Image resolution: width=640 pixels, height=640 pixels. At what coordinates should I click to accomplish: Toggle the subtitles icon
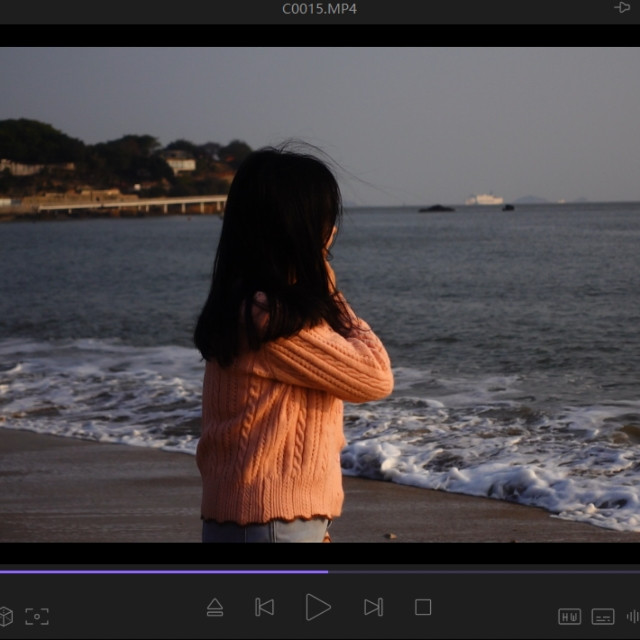[603, 616]
